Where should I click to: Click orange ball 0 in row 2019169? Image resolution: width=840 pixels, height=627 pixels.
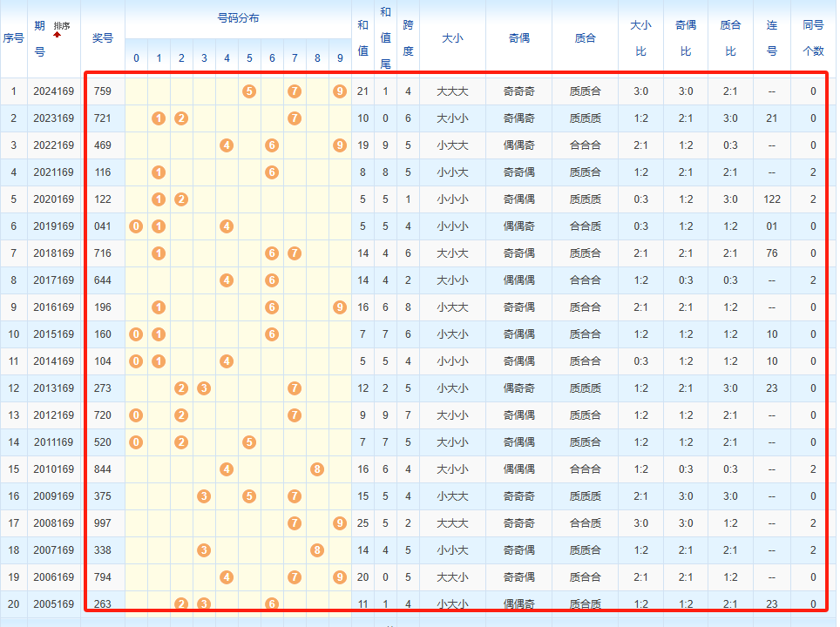(136, 226)
